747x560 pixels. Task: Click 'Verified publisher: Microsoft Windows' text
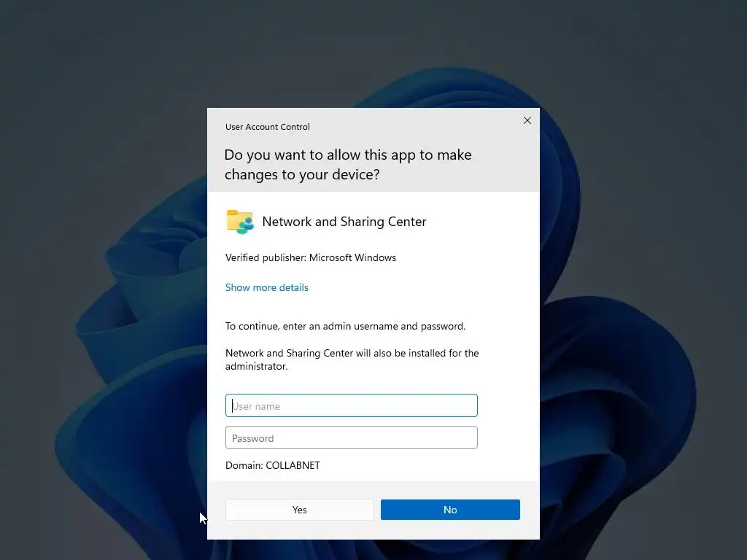(311, 257)
